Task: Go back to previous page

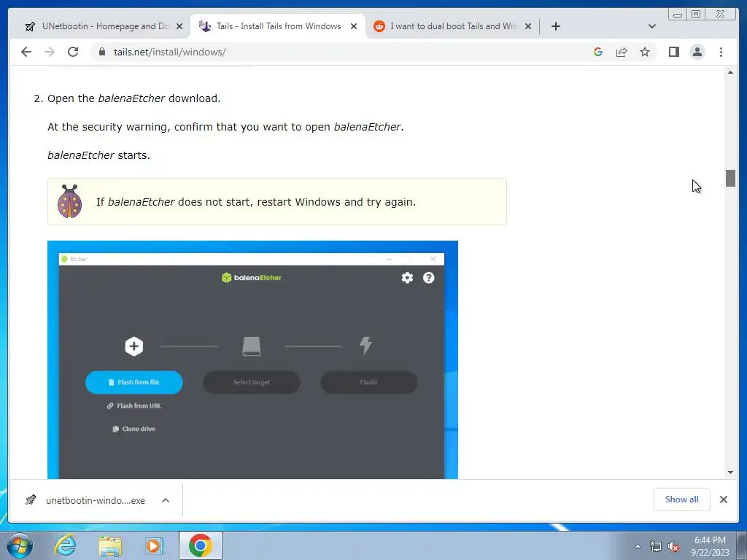Action: point(26,52)
